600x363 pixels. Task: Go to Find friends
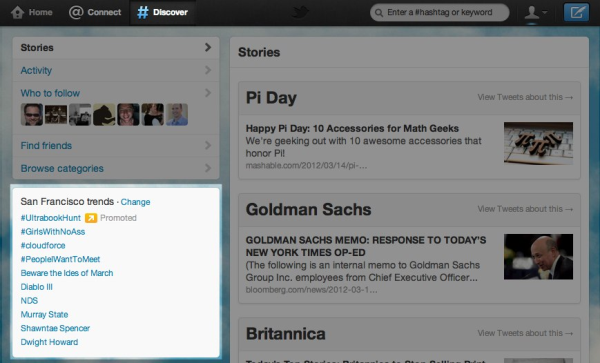46,146
